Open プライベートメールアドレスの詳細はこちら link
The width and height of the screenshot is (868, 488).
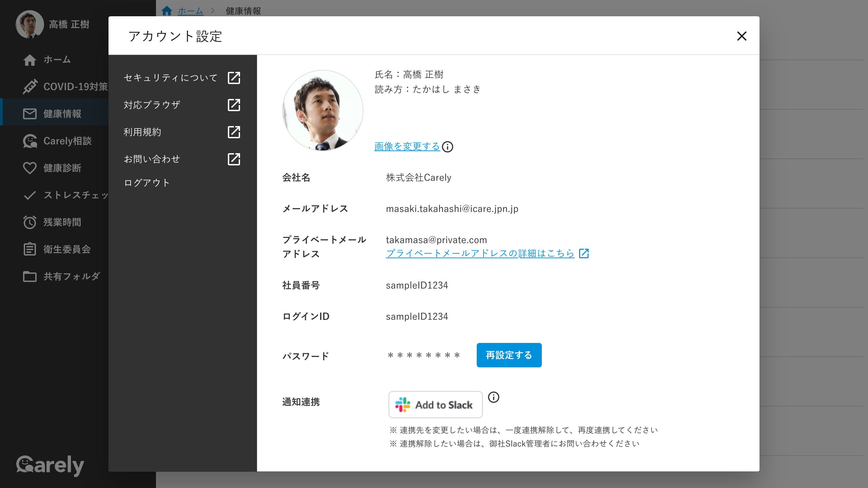[480, 253]
